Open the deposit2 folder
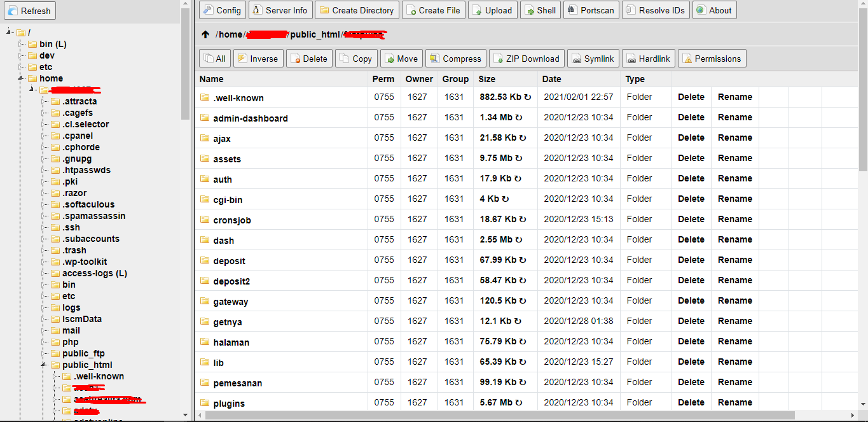Image resolution: width=868 pixels, height=422 pixels. coord(231,281)
